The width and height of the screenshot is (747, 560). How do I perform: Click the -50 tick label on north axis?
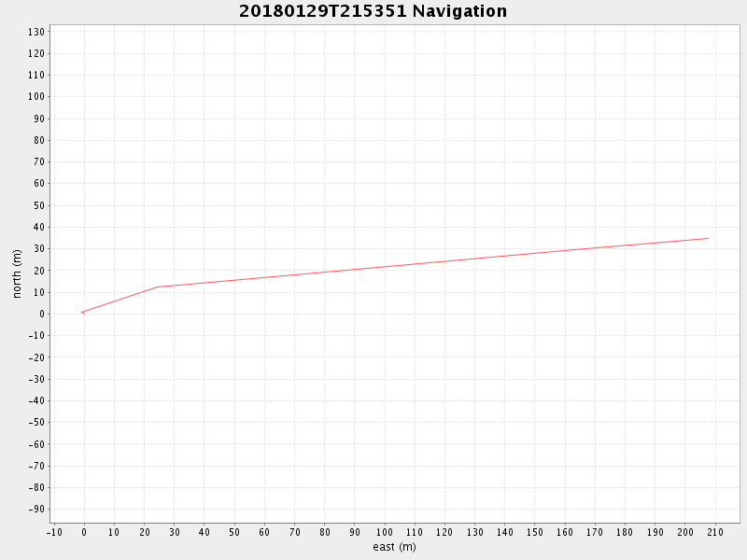[x=36, y=422]
